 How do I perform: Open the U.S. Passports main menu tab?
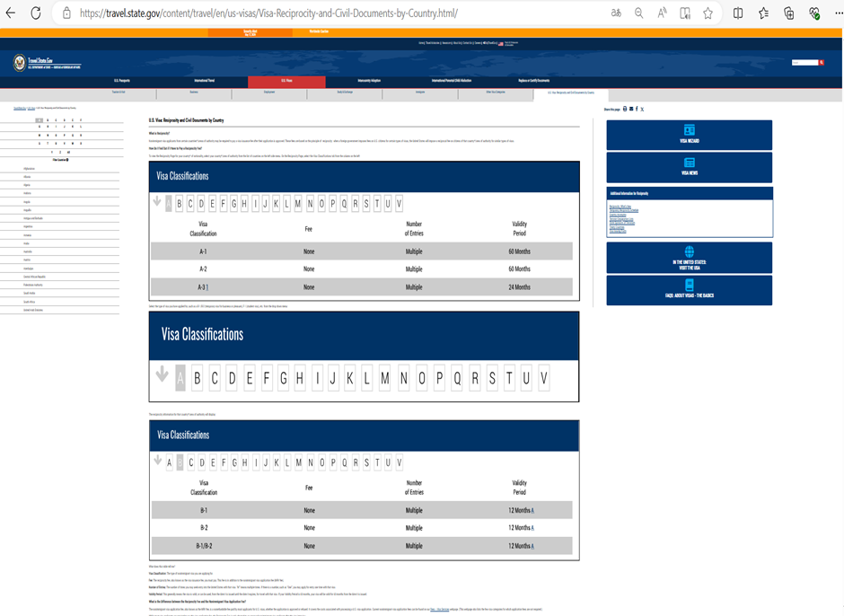[121, 81]
